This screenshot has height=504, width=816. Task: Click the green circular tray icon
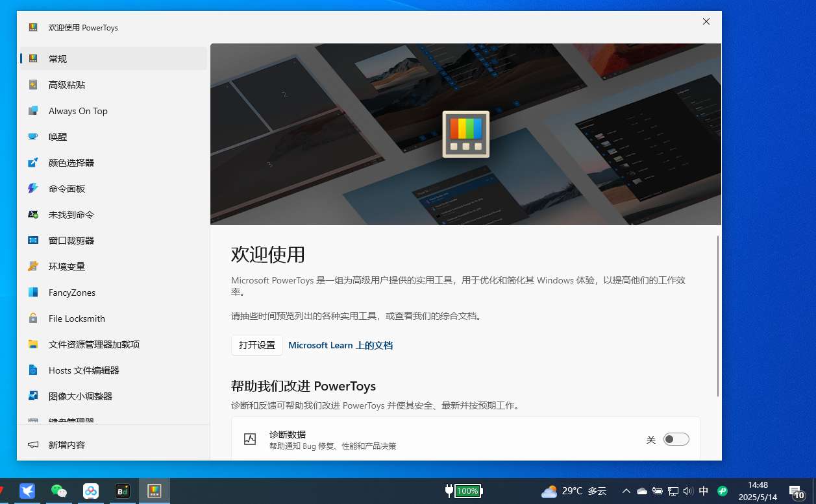(722, 491)
